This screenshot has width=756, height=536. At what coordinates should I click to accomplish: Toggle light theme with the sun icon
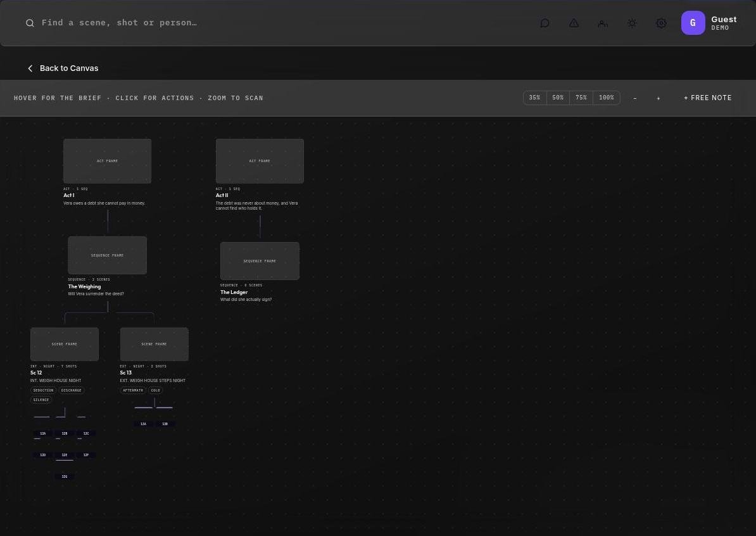pos(632,23)
